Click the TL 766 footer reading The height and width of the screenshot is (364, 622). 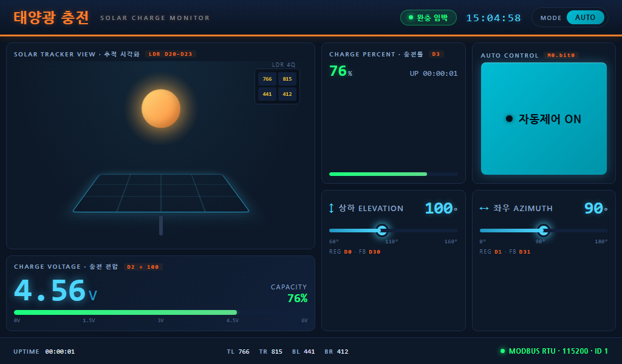238,351
